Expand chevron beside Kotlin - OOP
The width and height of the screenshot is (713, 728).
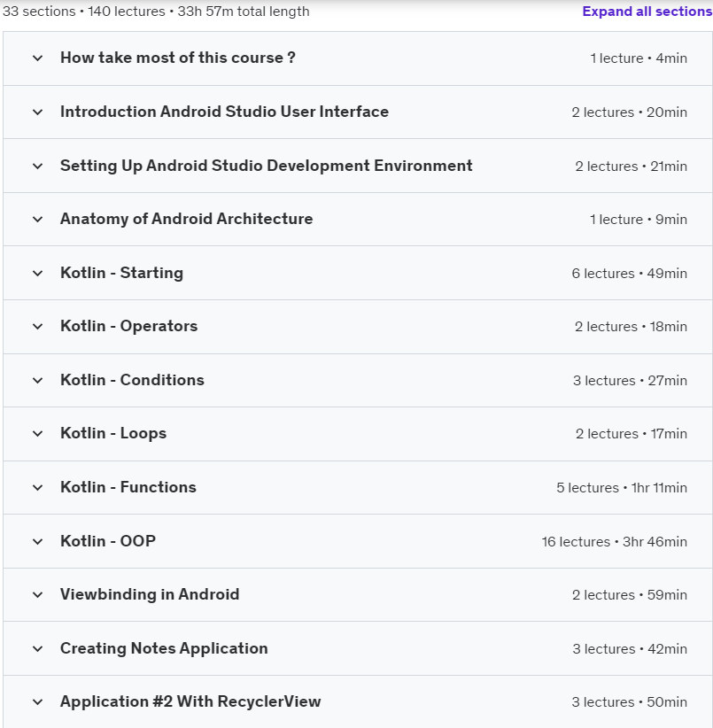(x=37, y=542)
